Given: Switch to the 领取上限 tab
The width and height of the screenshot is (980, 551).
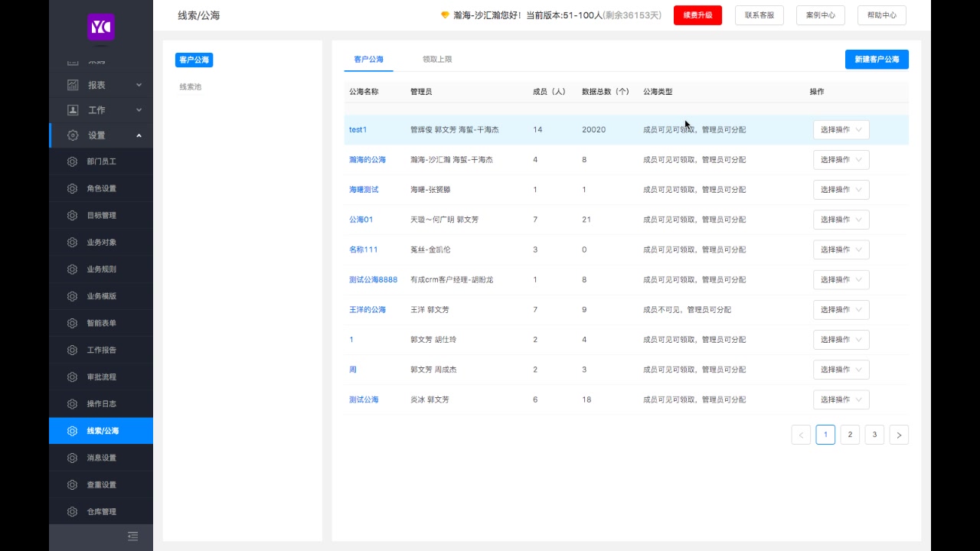Looking at the screenshot, I should pyautogui.click(x=437, y=59).
